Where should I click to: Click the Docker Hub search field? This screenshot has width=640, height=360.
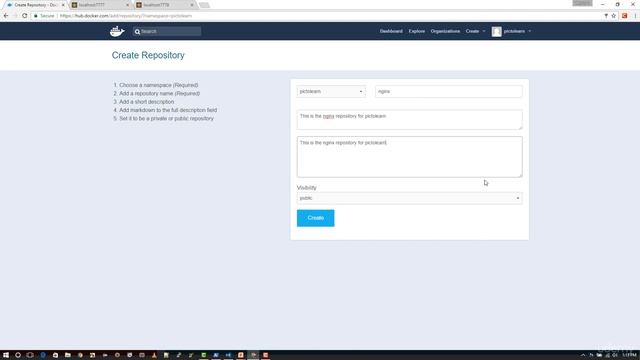[x=167, y=31]
